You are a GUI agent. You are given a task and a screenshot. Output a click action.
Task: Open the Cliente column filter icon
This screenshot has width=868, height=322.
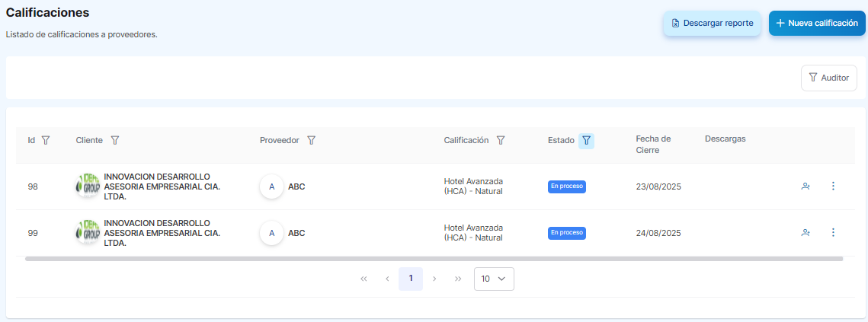[115, 140]
